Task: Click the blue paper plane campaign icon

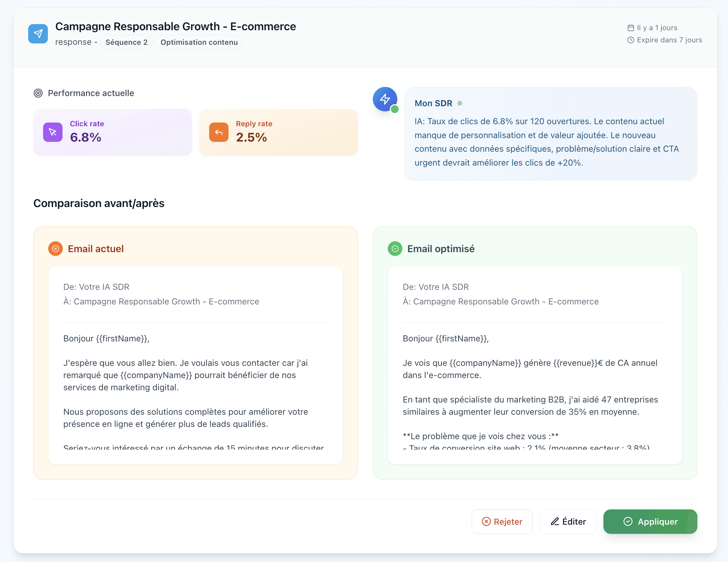Action: click(x=38, y=34)
